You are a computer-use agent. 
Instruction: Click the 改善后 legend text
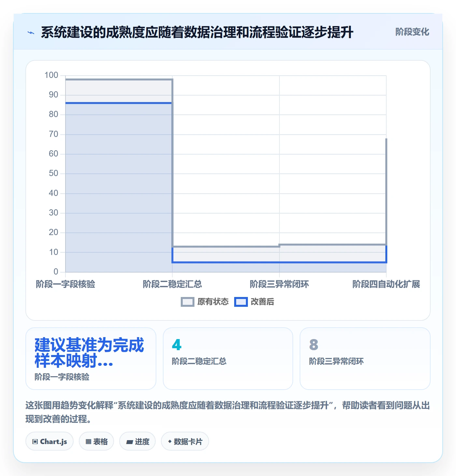[x=262, y=302]
